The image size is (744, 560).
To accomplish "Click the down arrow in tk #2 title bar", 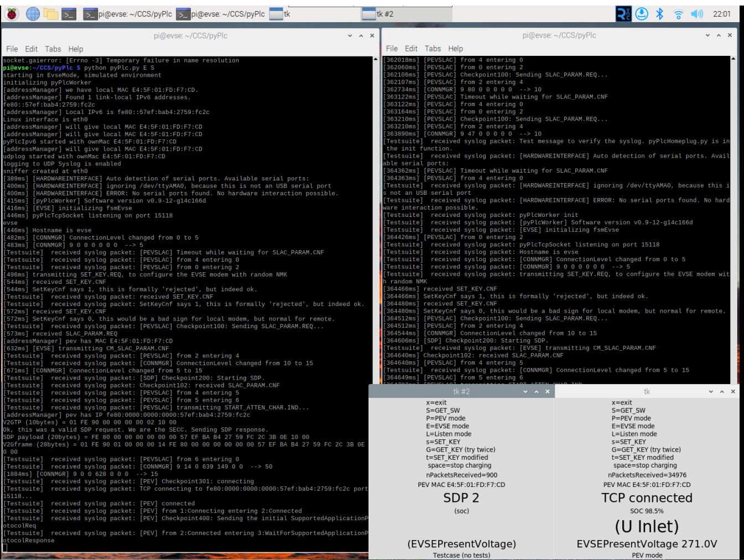I will click(x=526, y=391).
